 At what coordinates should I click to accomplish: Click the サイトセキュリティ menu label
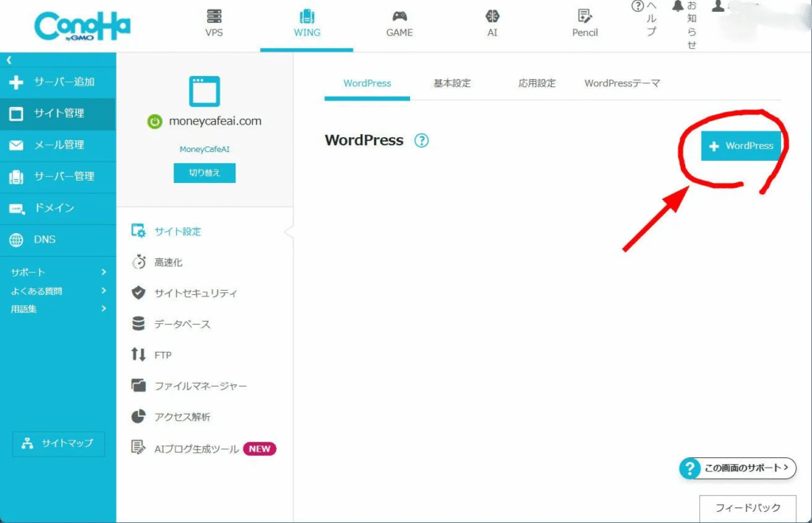(196, 293)
